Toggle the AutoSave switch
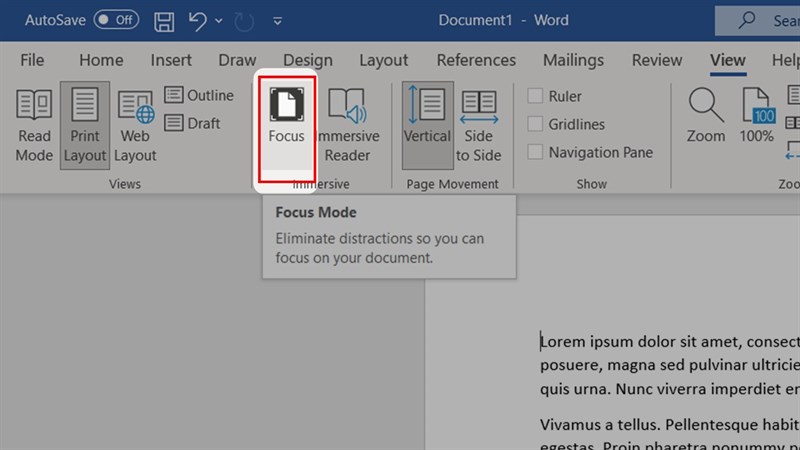This screenshot has height=450, width=800. (x=116, y=20)
